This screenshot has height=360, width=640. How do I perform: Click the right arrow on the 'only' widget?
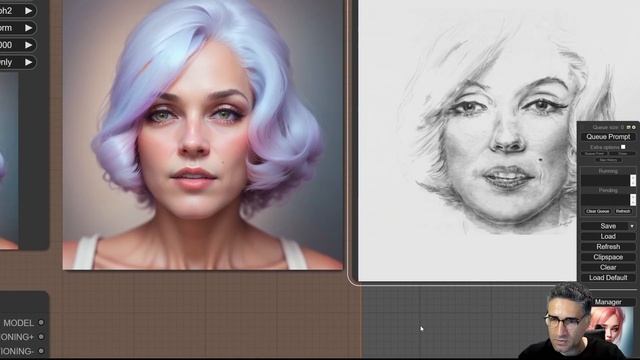click(29, 62)
